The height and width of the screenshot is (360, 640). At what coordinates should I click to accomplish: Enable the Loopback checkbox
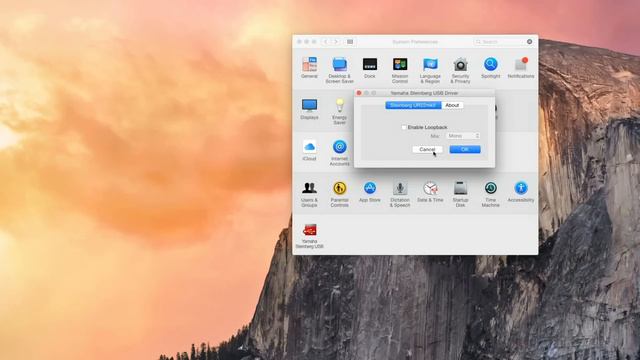point(404,127)
